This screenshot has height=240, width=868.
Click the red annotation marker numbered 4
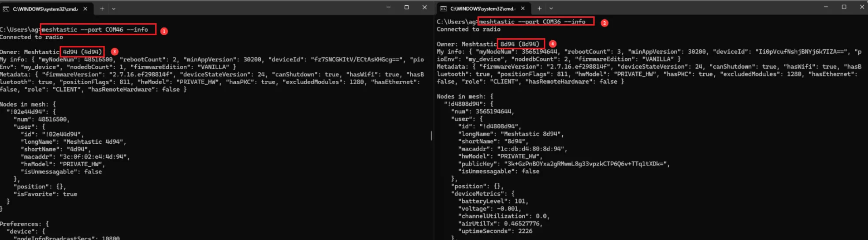click(x=553, y=44)
